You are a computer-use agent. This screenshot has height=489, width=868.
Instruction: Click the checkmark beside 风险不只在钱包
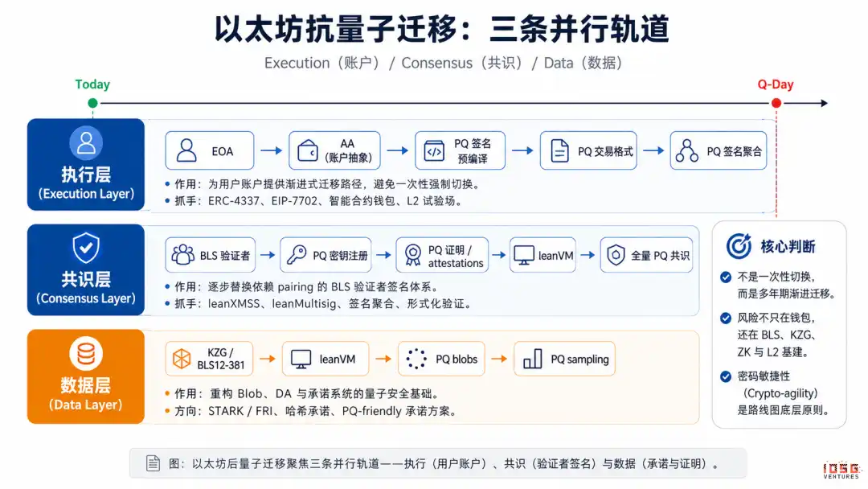coord(726,318)
